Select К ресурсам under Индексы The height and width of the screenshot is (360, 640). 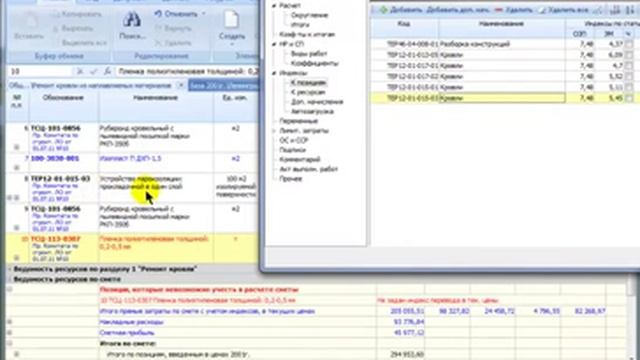308,92
